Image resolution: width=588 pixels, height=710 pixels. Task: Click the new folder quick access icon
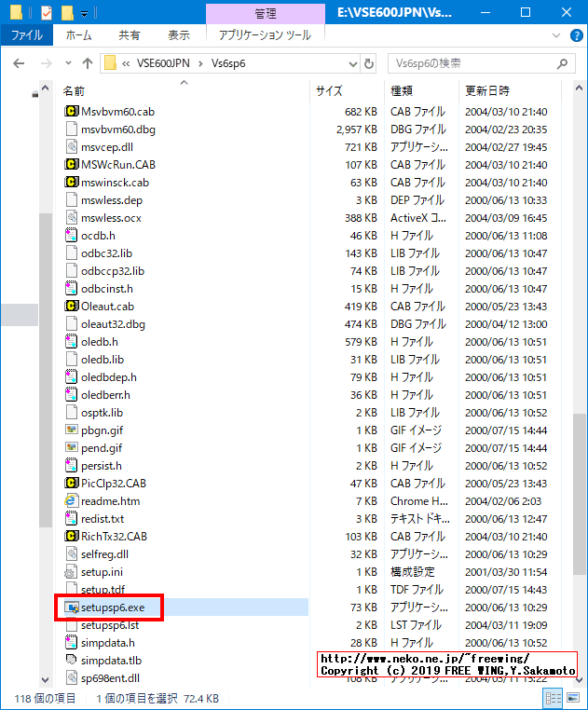67,13
